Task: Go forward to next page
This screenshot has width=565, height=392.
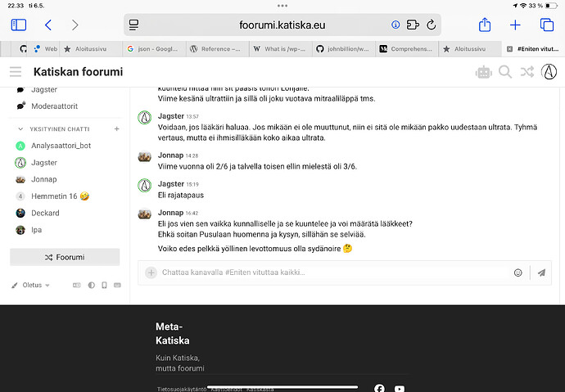Action: 75,25
